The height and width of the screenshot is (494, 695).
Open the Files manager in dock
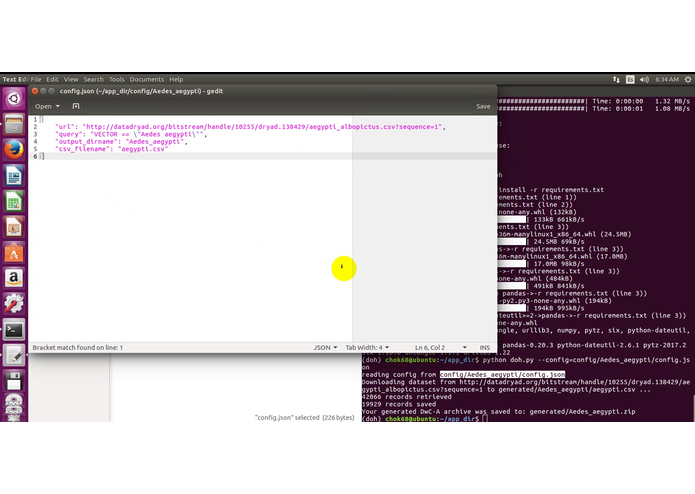point(14,124)
